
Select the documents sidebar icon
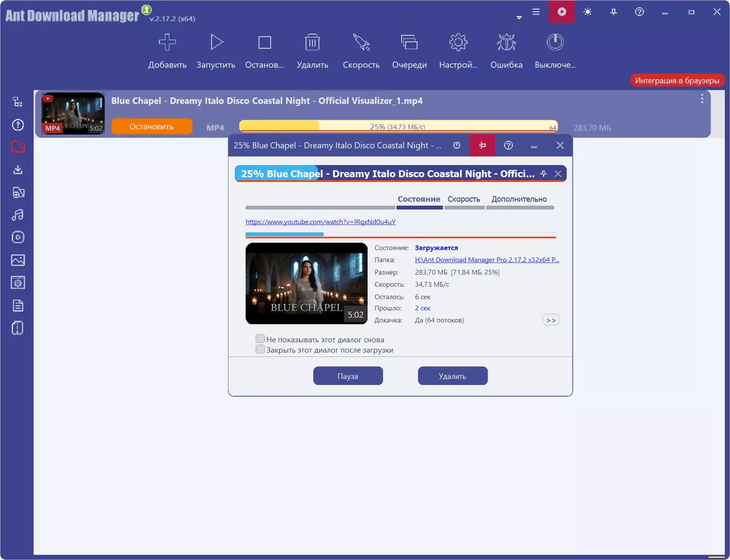click(18, 305)
